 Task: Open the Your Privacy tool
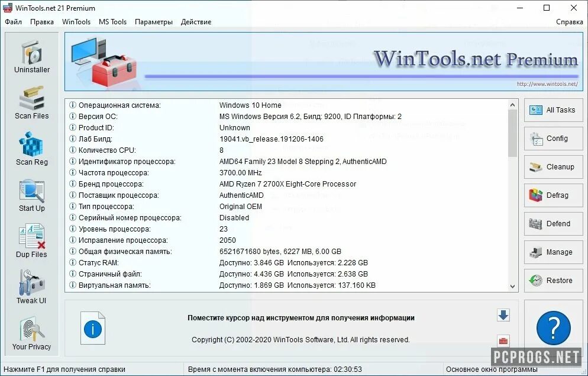click(32, 334)
